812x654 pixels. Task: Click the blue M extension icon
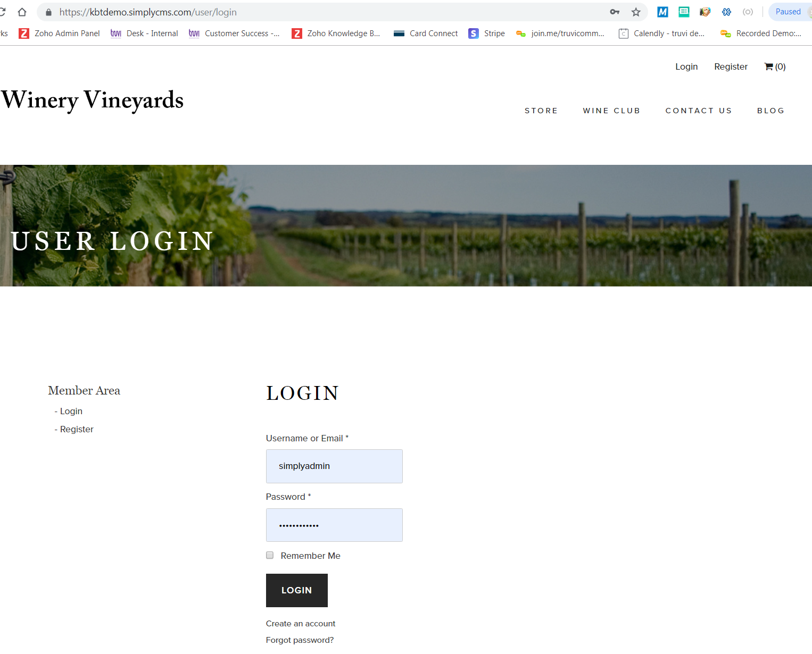coord(662,12)
